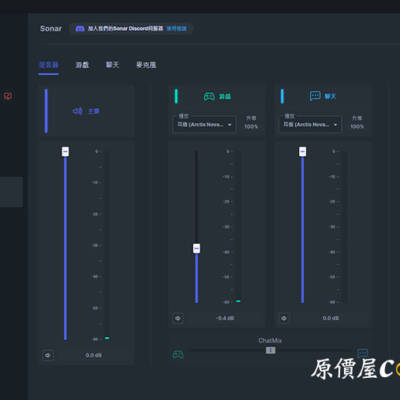This screenshot has width=400, height=400.
Task: Click the Discord logo icon in header
Action: (80, 29)
